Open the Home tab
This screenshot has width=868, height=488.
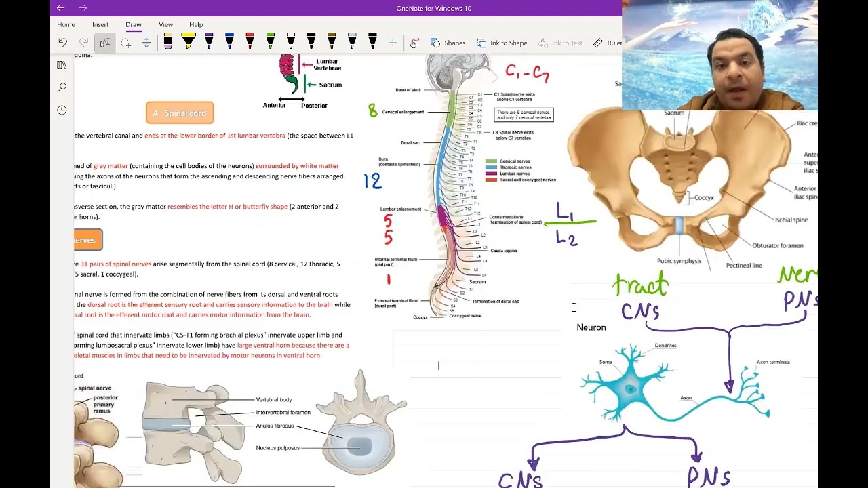click(x=66, y=24)
